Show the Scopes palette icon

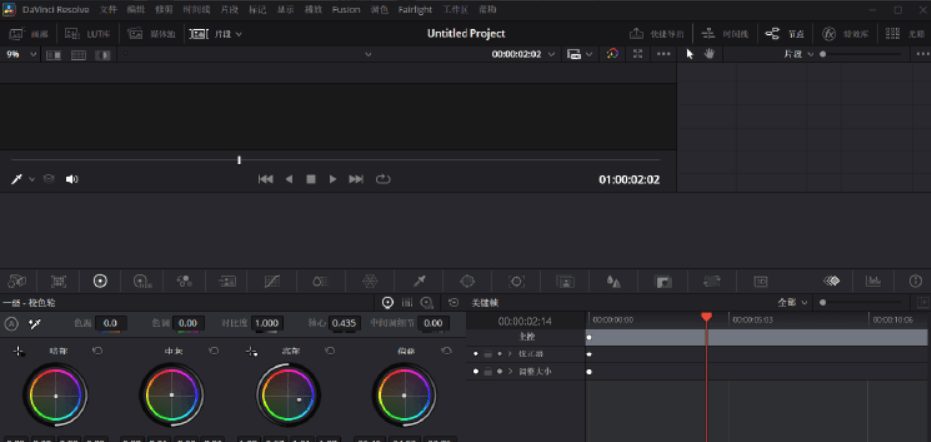coord(873,281)
